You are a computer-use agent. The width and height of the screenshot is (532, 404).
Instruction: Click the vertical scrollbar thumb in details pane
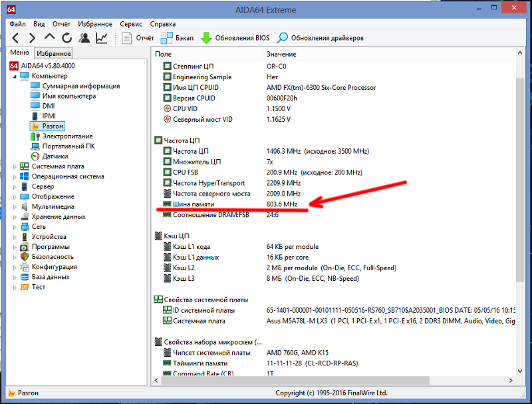[520, 179]
